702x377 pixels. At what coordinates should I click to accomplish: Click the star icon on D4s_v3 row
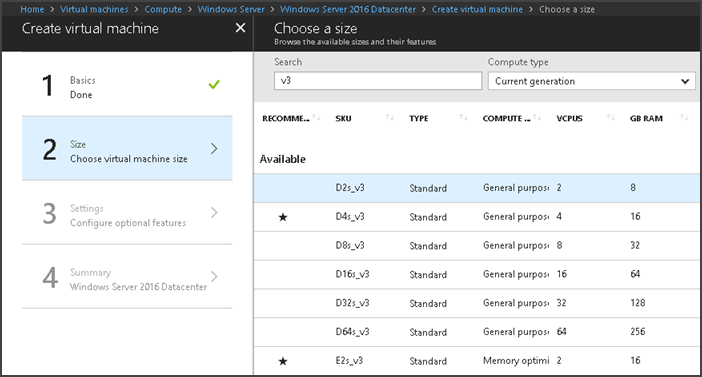[283, 217]
